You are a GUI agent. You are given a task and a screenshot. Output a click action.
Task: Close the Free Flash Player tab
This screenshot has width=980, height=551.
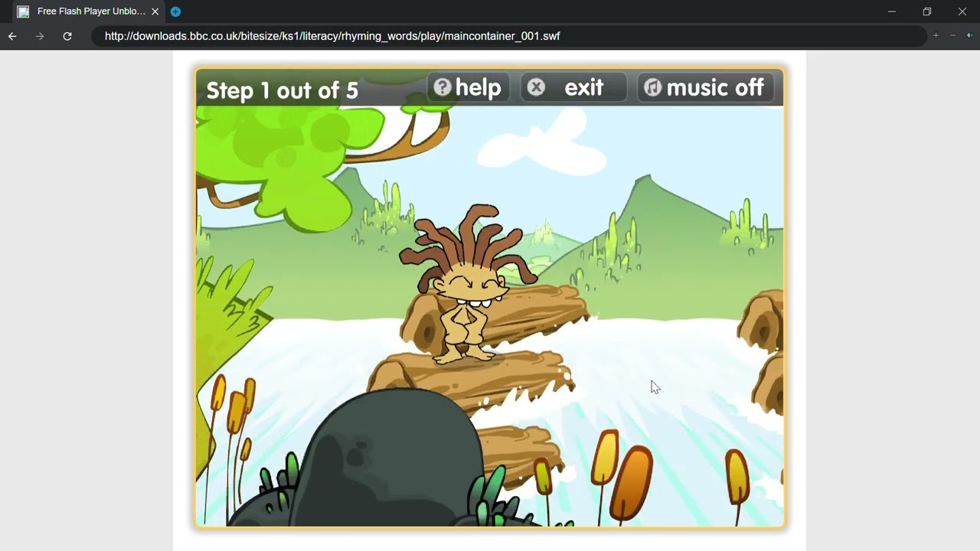tap(155, 11)
